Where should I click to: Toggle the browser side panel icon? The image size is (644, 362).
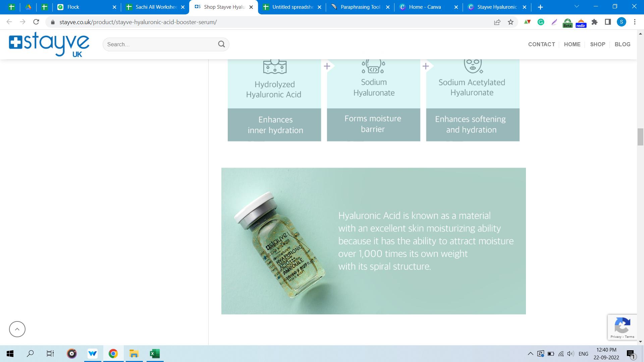coord(608,22)
